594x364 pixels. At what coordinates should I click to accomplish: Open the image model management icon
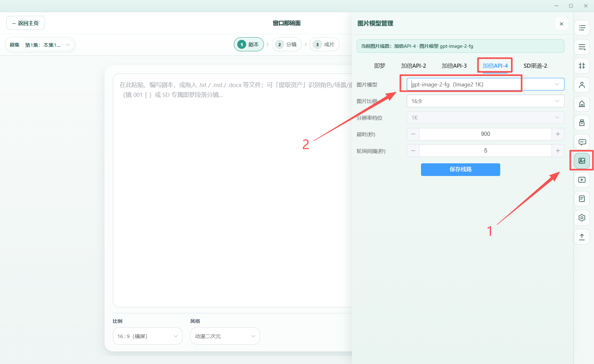[x=582, y=161]
